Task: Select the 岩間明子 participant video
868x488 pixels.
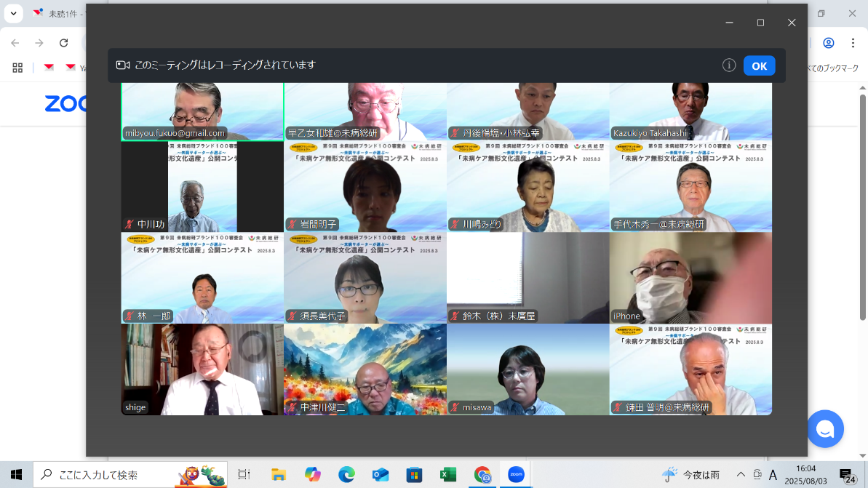Action: tap(365, 186)
